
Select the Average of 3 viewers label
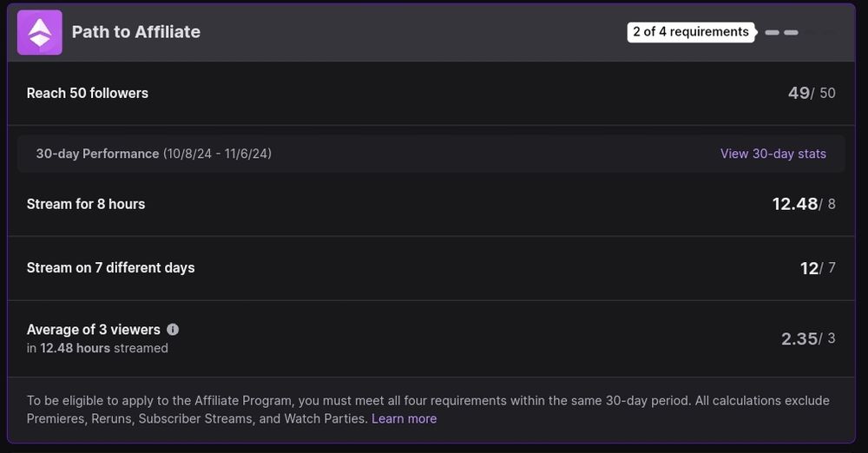(93, 330)
